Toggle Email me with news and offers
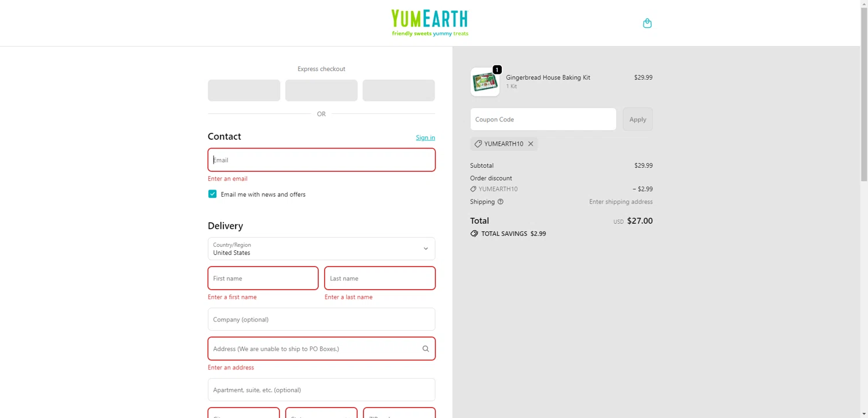Screen dimensions: 868x418 (x=212, y=194)
